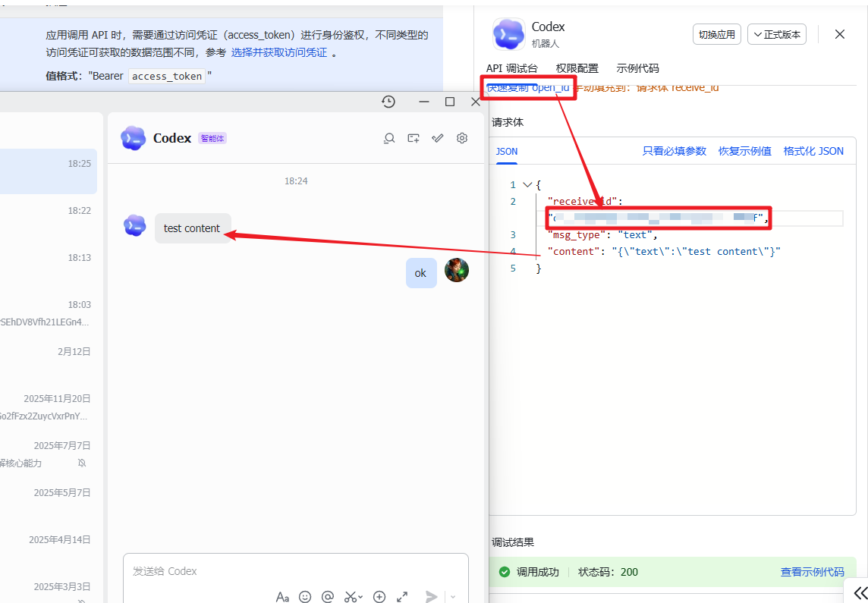Click the plus attachment icon
The image size is (868, 603).
tap(379, 597)
